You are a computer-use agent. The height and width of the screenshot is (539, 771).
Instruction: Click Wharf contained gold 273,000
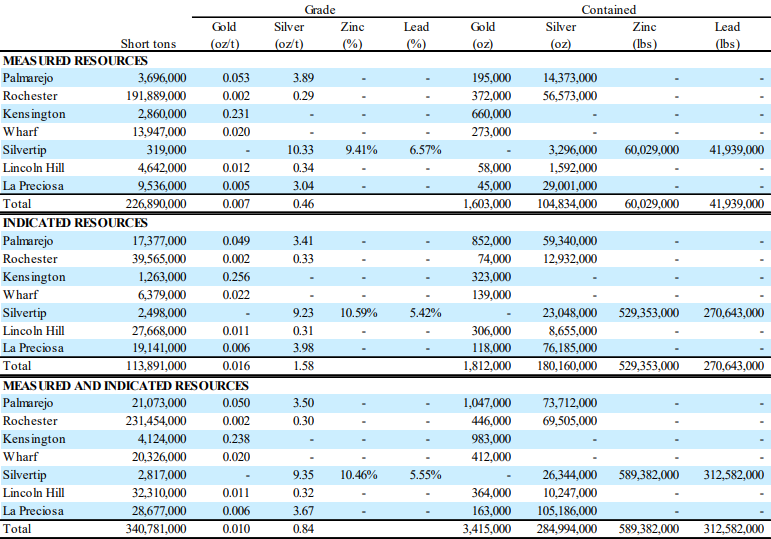coord(491,132)
